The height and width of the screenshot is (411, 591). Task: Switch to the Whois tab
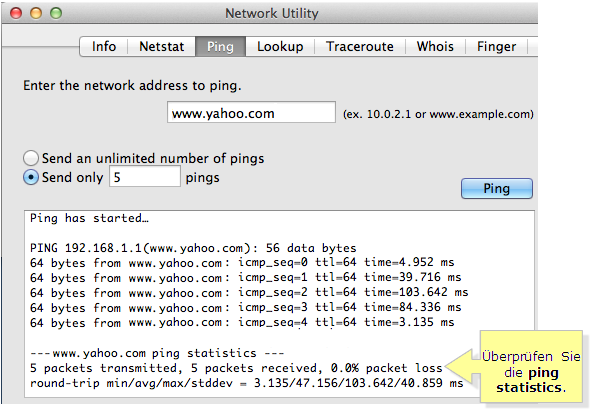tap(435, 46)
